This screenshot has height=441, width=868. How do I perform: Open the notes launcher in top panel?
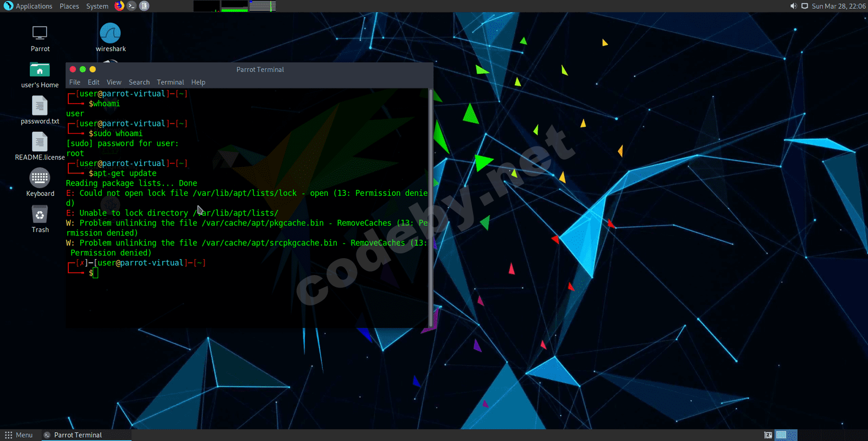coord(144,6)
